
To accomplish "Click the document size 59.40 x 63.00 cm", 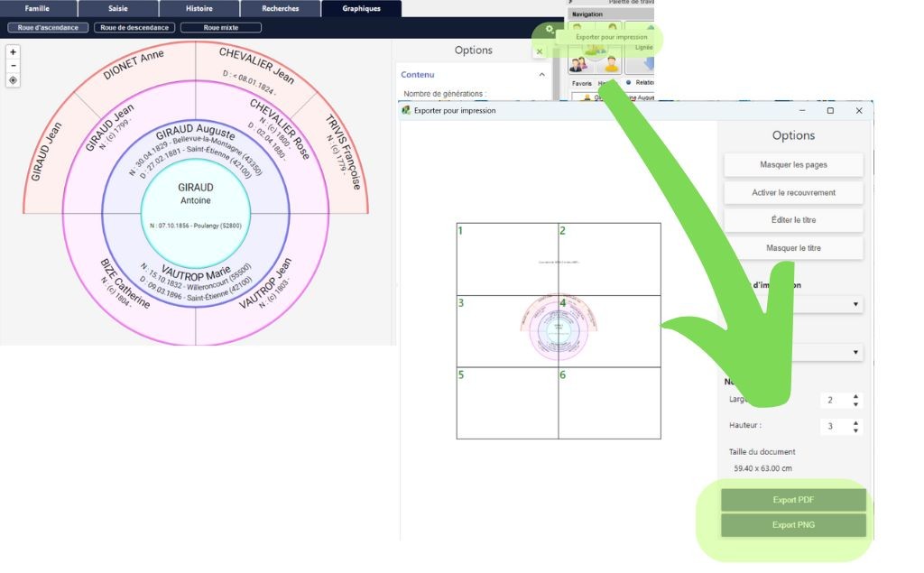I will click(762, 468).
